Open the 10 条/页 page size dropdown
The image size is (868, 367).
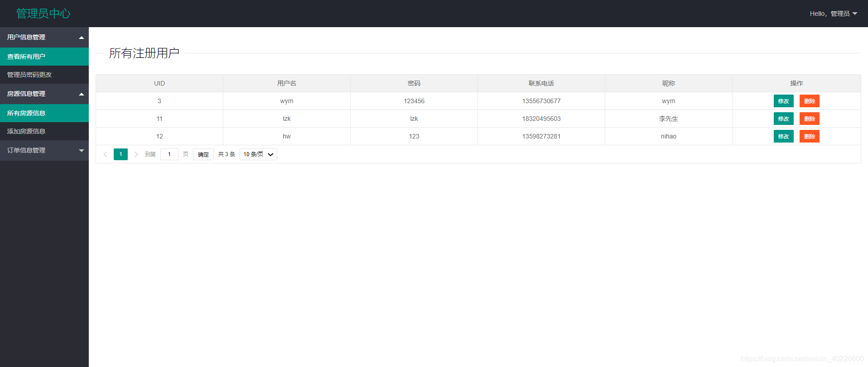click(258, 154)
